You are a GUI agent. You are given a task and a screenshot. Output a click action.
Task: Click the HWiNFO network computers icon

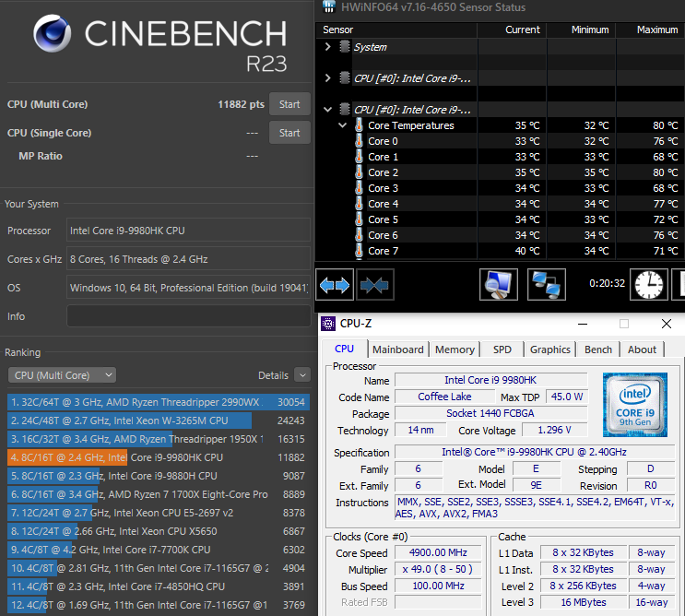tap(547, 285)
